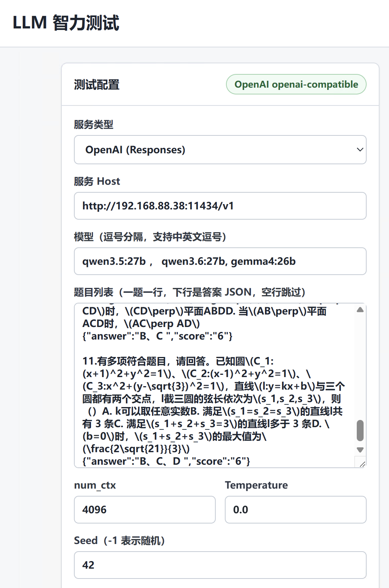Click the chevron arrow of service type select
389x588 pixels.
tap(360, 150)
